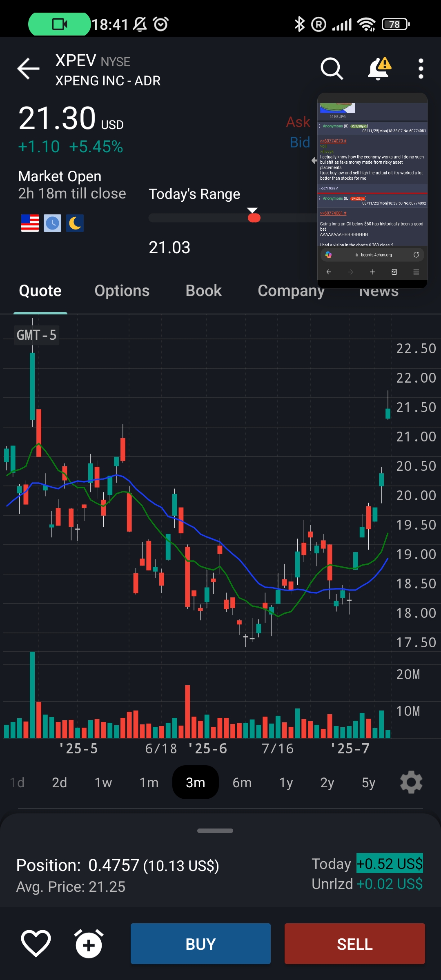Tap the Ask label
441x980 pixels.
[x=298, y=122]
